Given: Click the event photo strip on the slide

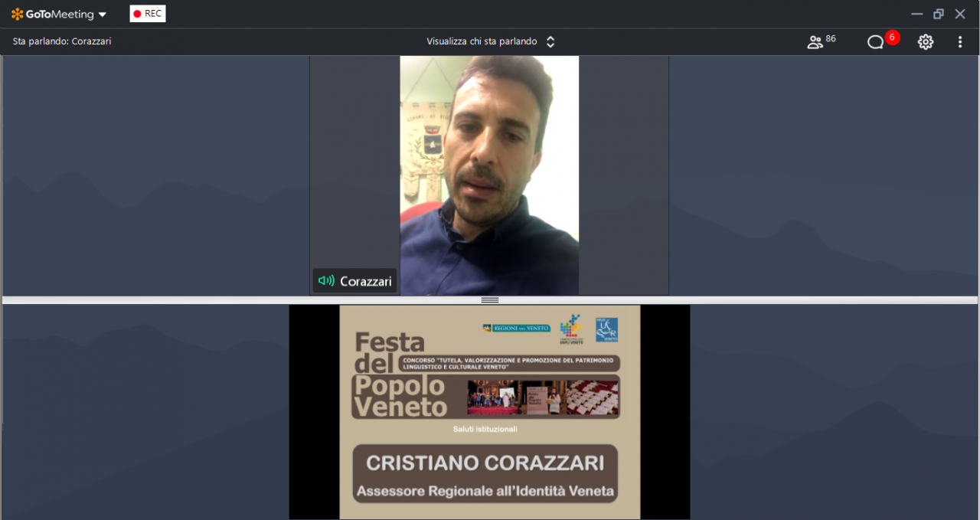Looking at the screenshot, I should click(543, 397).
